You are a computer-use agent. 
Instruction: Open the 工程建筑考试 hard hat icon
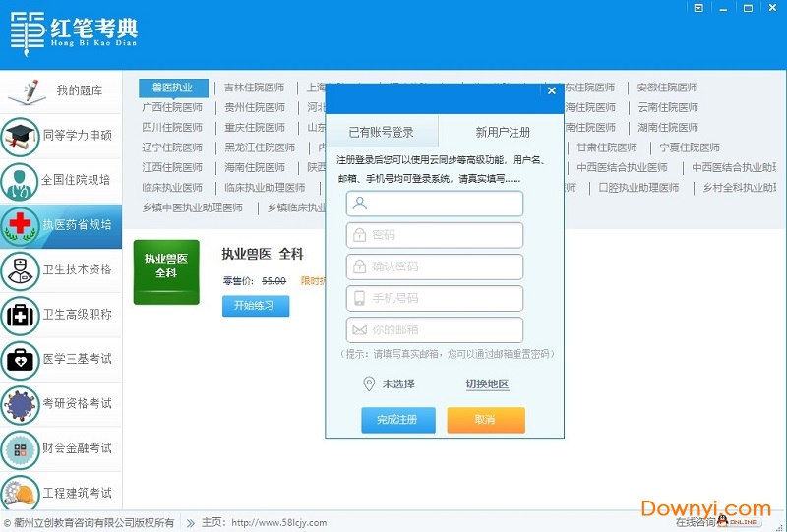(x=20, y=492)
